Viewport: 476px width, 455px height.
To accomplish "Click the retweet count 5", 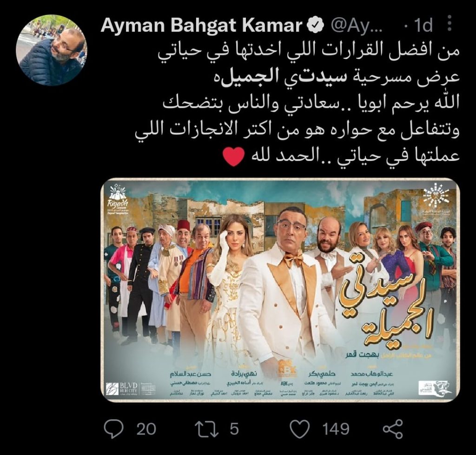I will click(234, 429).
